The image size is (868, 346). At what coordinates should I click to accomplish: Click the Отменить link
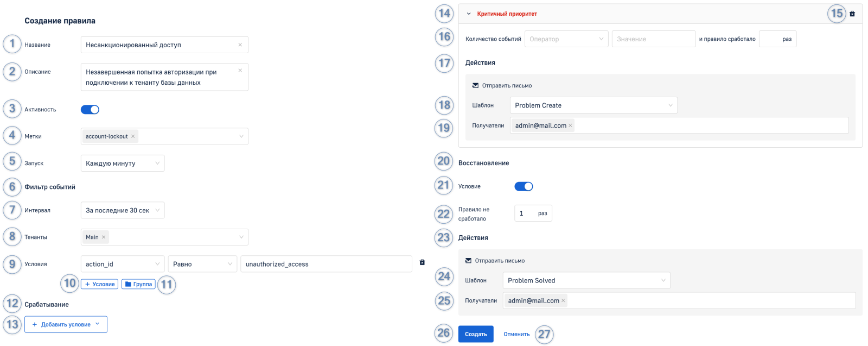[x=516, y=334]
